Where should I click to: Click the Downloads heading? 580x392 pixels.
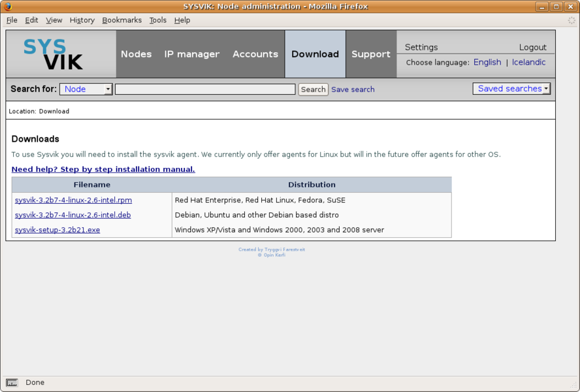pos(35,139)
